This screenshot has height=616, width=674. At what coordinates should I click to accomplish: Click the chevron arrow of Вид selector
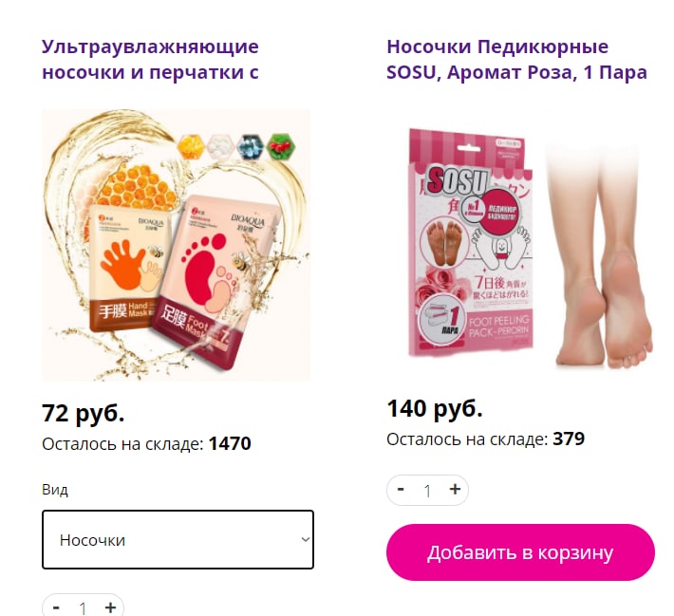pyautogui.click(x=305, y=539)
